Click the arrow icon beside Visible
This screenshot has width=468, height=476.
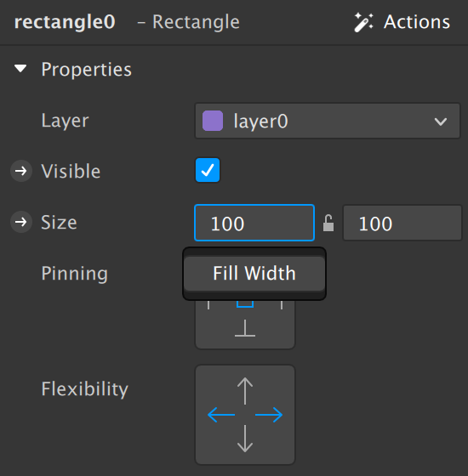21,171
